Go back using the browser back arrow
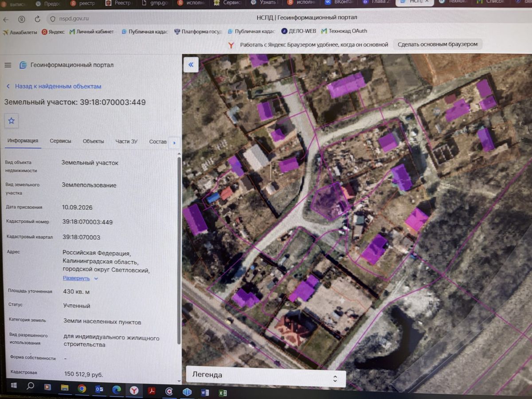The height and width of the screenshot is (399, 532). [x=6, y=20]
